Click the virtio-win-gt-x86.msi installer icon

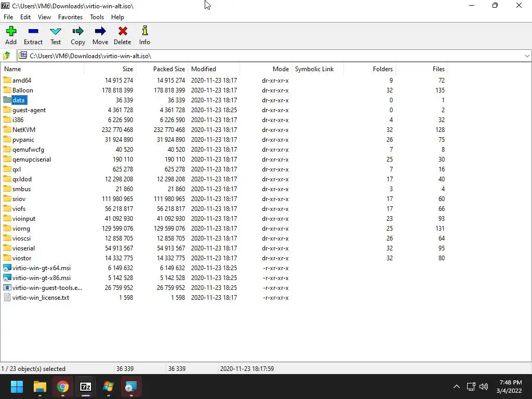tap(7, 277)
